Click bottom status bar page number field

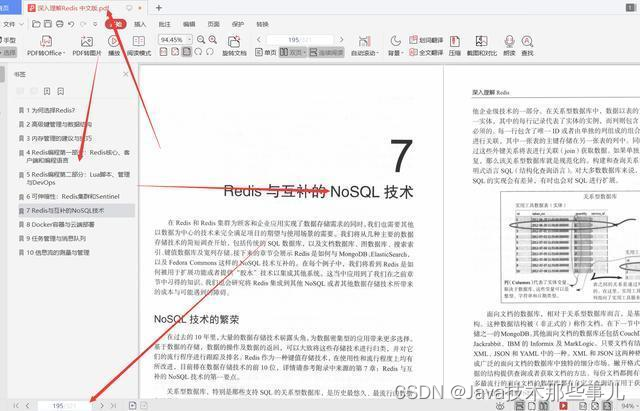coord(65,406)
